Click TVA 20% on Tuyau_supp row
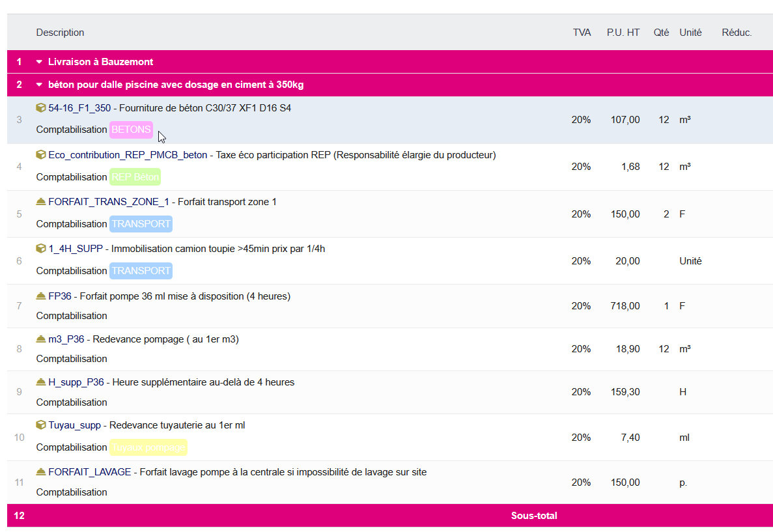This screenshot has height=532, width=773. coord(582,438)
